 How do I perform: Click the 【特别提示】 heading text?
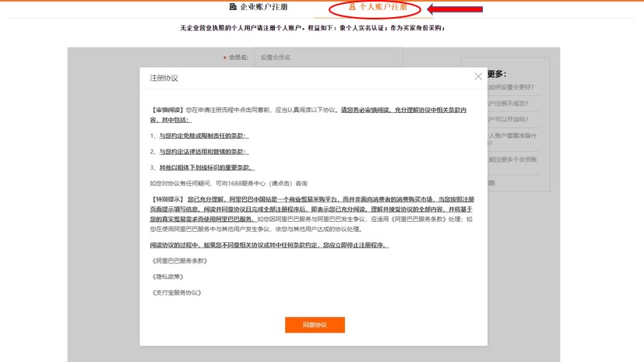167,199
